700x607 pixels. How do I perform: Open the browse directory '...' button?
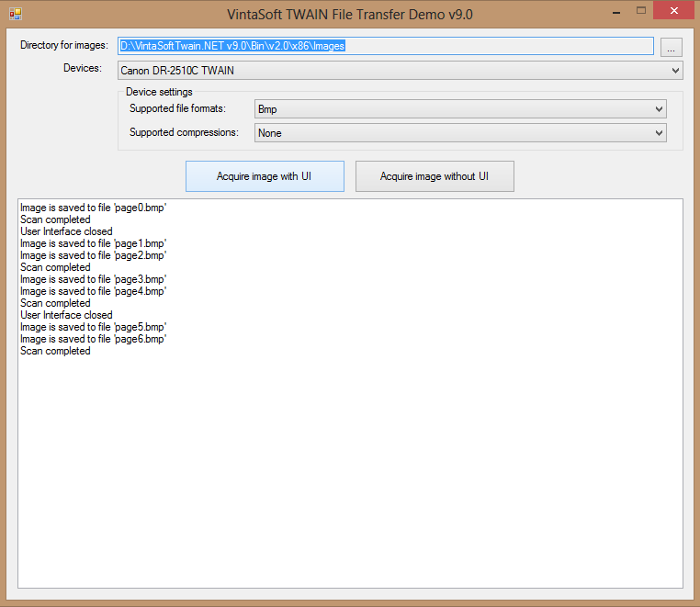pos(671,47)
